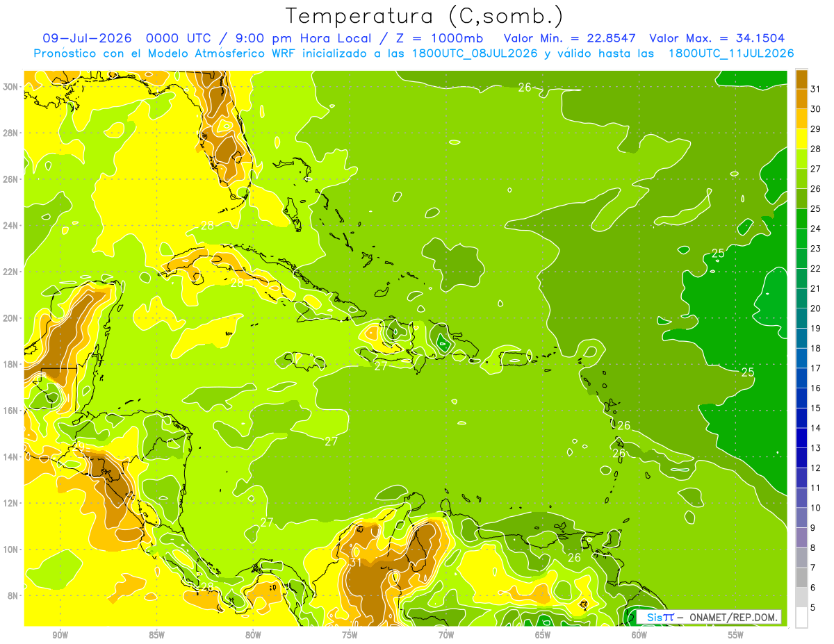Select the legend color band between 9 and 10
834x644 pixels.
pos(801,518)
